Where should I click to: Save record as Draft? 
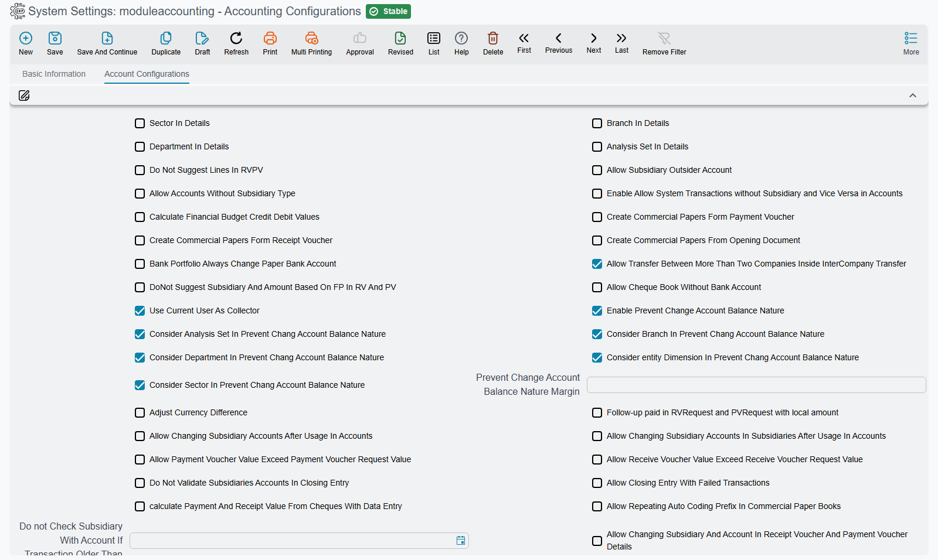pyautogui.click(x=202, y=38)
